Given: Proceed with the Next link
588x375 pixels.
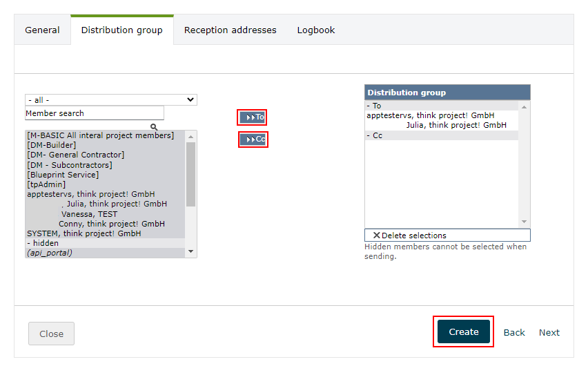Looking at the screenshot, I should point(549,332).
